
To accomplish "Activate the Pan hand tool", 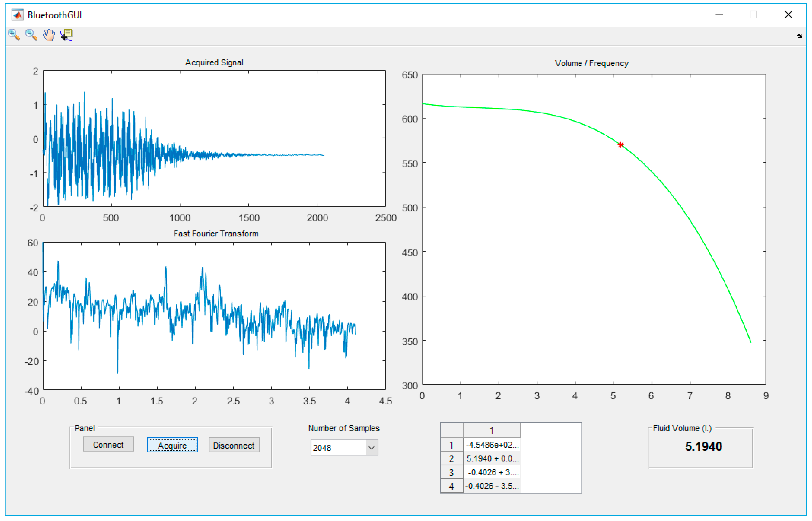I will click(x=49, y=35).
